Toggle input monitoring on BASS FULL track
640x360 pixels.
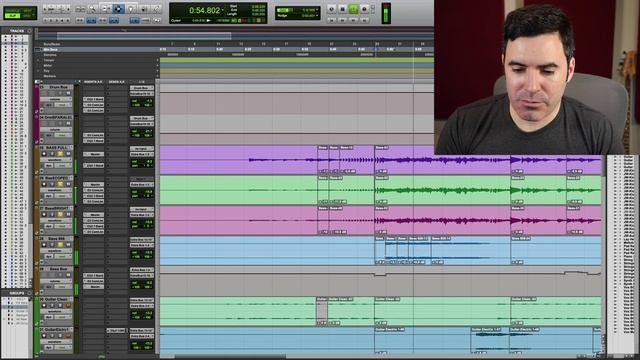52,154
